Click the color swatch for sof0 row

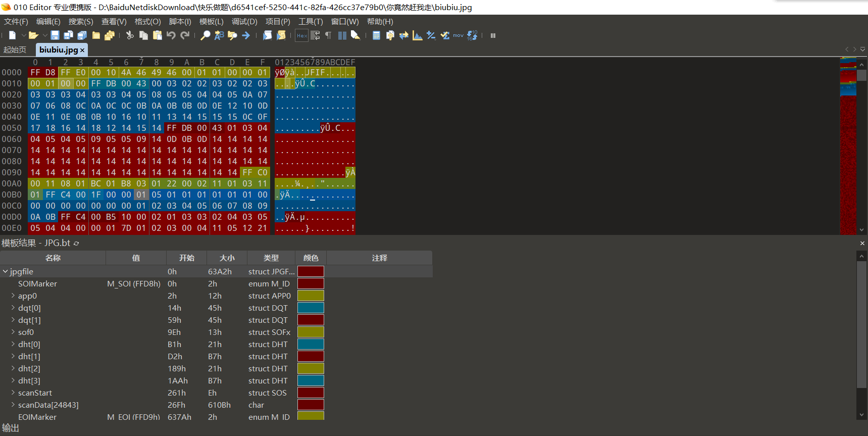311,332
